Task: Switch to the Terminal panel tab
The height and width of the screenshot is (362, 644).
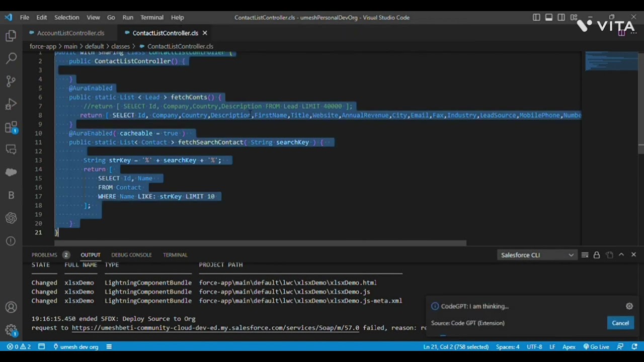Action: (175, 255)
